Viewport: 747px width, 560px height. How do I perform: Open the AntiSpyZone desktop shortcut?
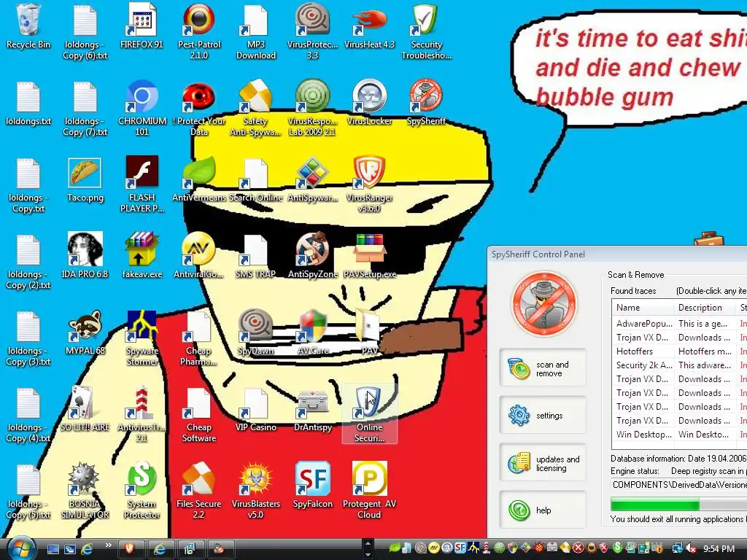312,256
